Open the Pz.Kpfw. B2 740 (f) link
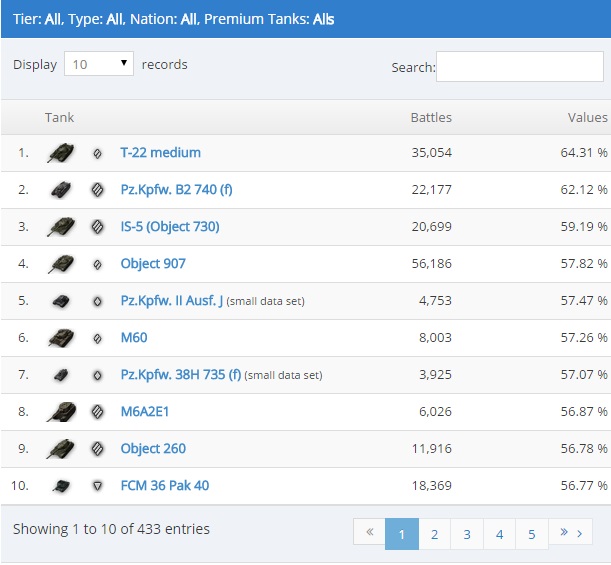The image size is (611, 565). click(177, 190)
